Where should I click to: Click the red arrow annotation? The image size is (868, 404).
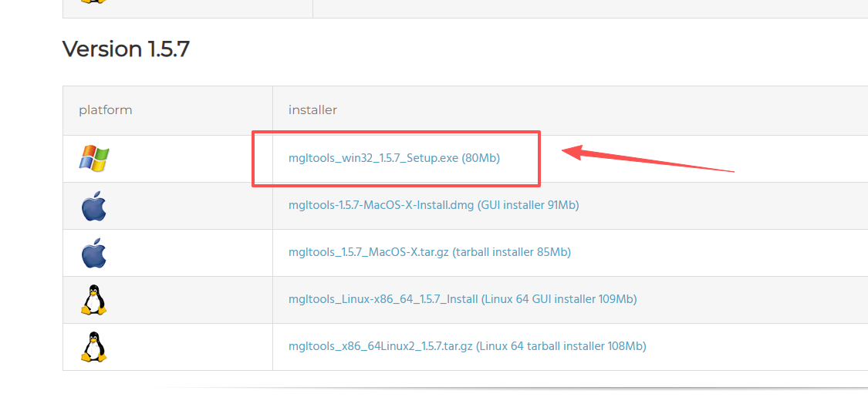coord(647,160)
